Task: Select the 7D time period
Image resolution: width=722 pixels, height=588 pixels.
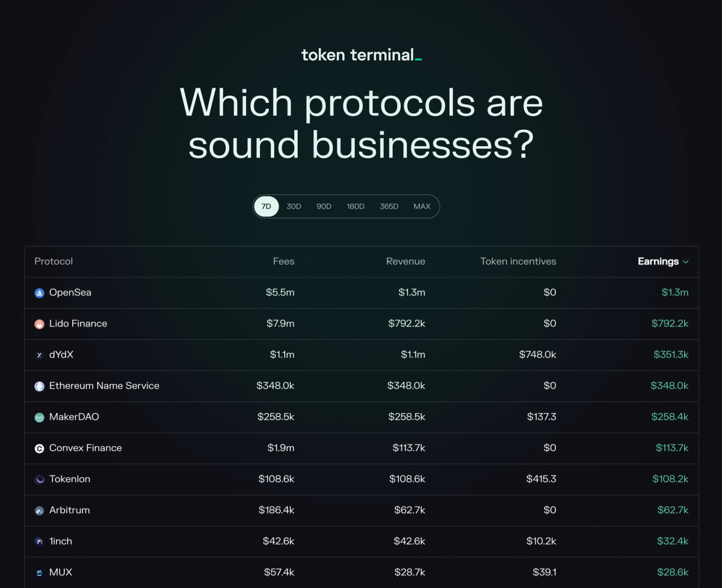Action: [266, 206]
